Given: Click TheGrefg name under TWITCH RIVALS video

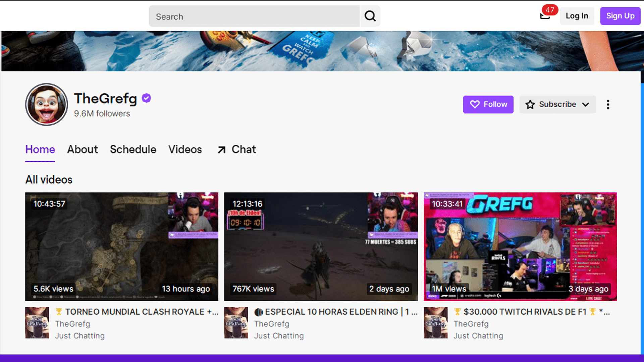Looking at the screenshot, I should (x=471, y=324).
